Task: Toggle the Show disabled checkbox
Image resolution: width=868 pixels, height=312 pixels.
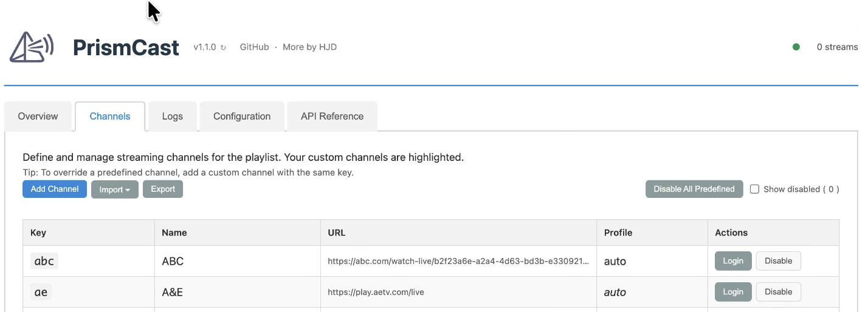Action: click(x=754, y=189)
